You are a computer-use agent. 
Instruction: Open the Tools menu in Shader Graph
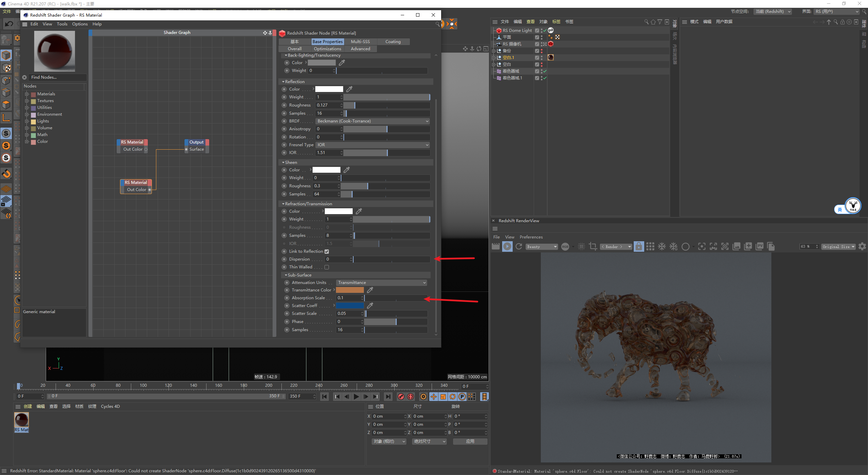pos(62,24)
